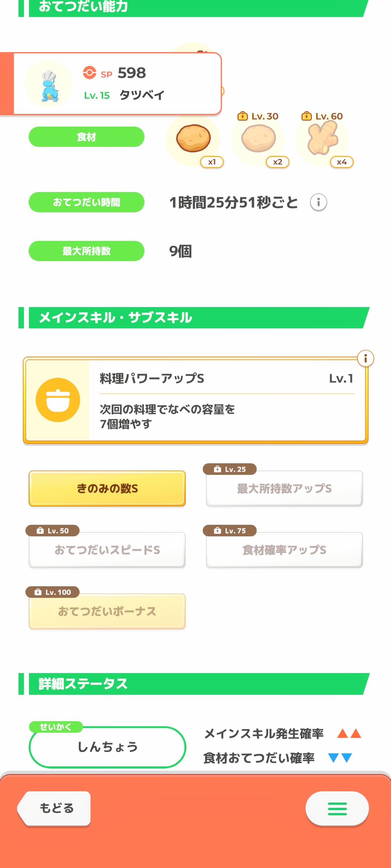Screen dimensions: 391x868
Task: Tap the green 食材 label
Action: tap(87, 137)
